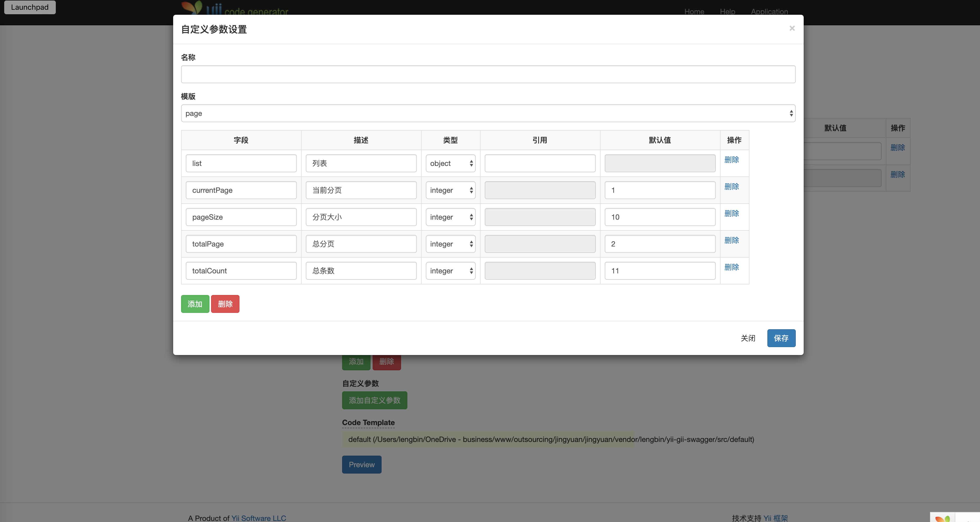
Task: Click the default value field showing 10
Action: pyautogui.click(x=659, y=217)
